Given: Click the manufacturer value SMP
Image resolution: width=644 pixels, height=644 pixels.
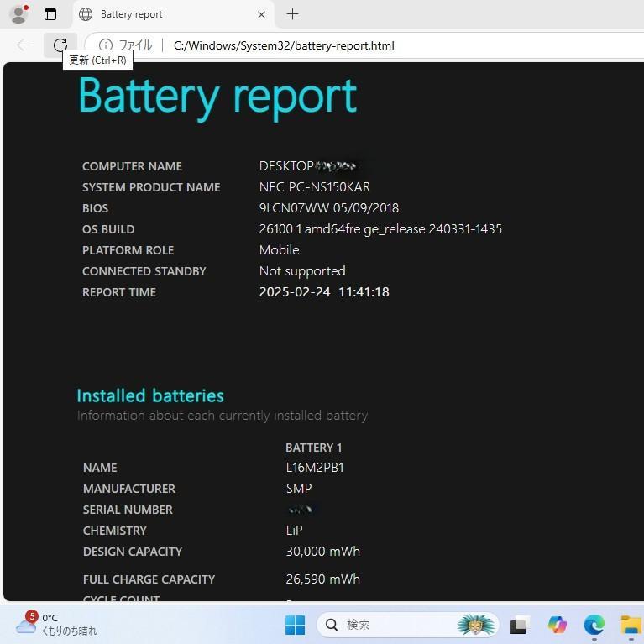Looking at the screenshot, I should [x=299, y=489].
